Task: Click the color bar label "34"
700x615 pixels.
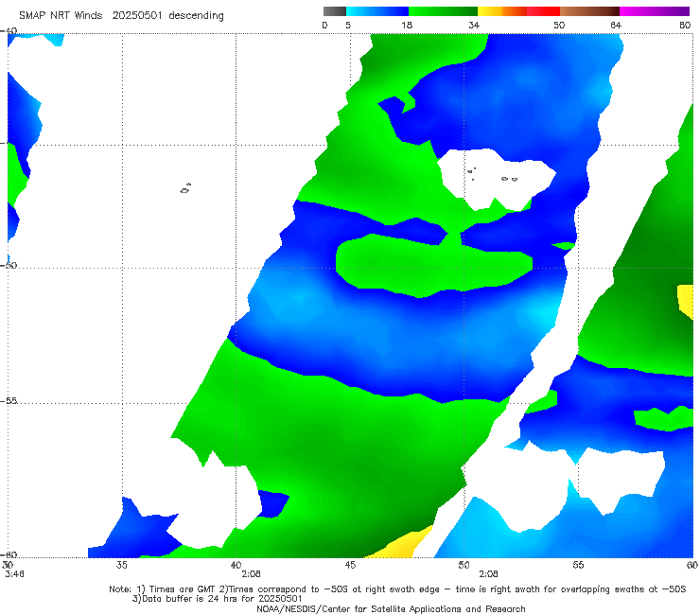Action: point(474,25)
